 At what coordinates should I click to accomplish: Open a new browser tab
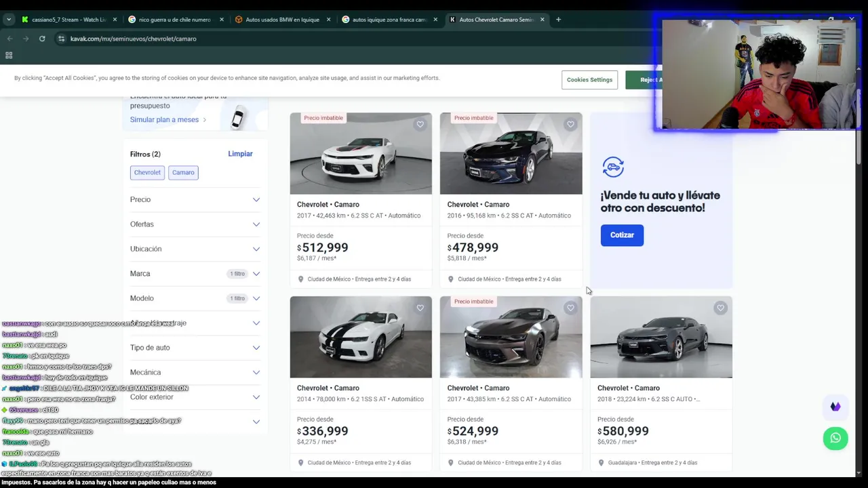coord(558,20)
